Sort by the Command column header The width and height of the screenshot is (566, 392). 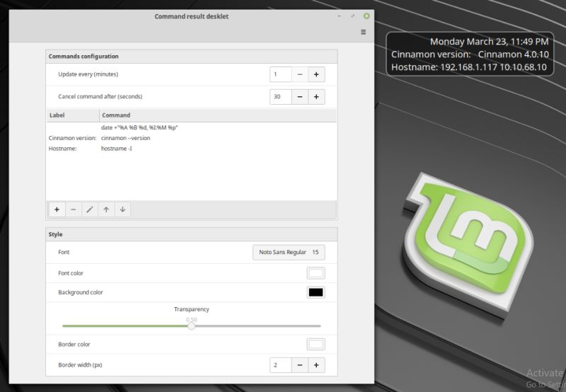click(218, 115)
